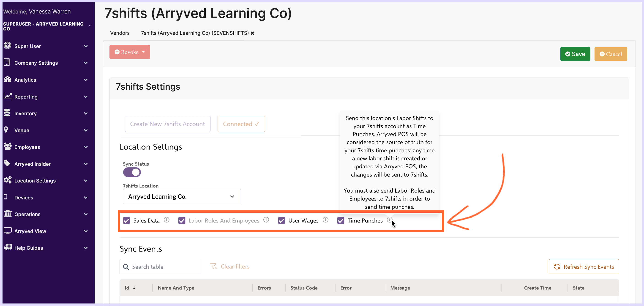644x306 pixels.
Task: Click the refresh arrows icon in Refresh Sync Events
Action: pos(557,267)
